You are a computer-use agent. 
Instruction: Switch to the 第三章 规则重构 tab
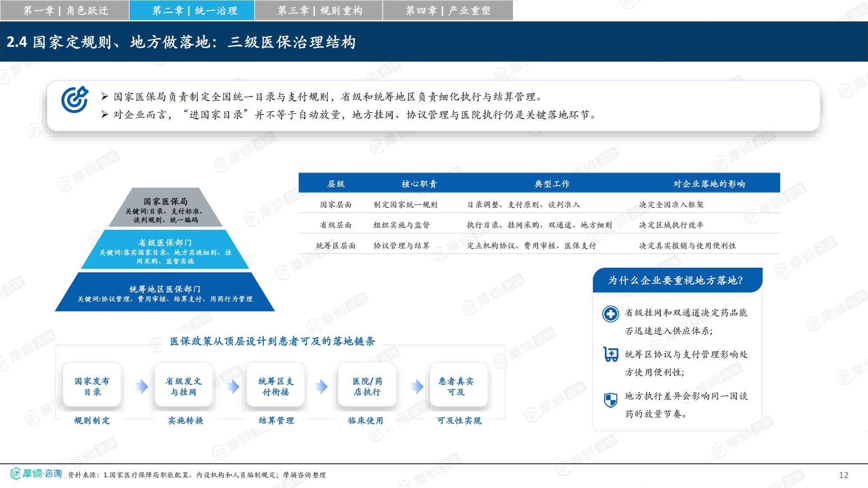tap(319, 10)
